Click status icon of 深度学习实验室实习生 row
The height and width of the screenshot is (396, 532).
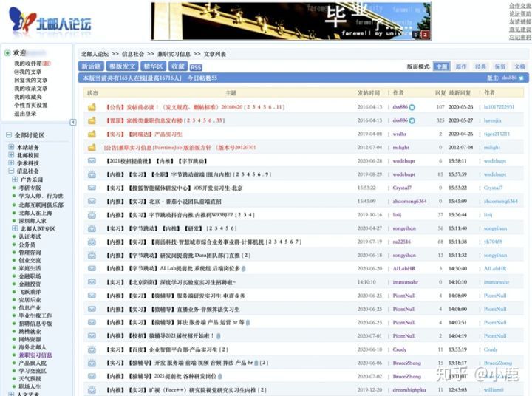pyautogui.click(x=92, y=282)
